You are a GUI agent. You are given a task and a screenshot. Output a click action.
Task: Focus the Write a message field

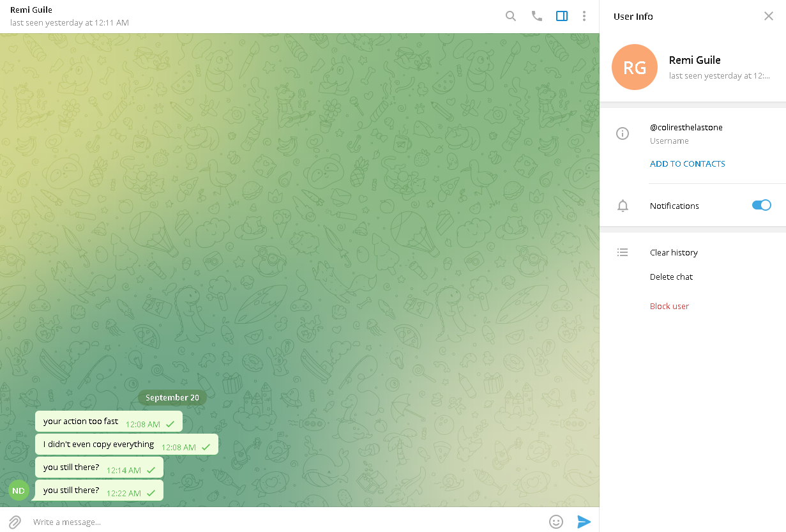coord(287,522)
